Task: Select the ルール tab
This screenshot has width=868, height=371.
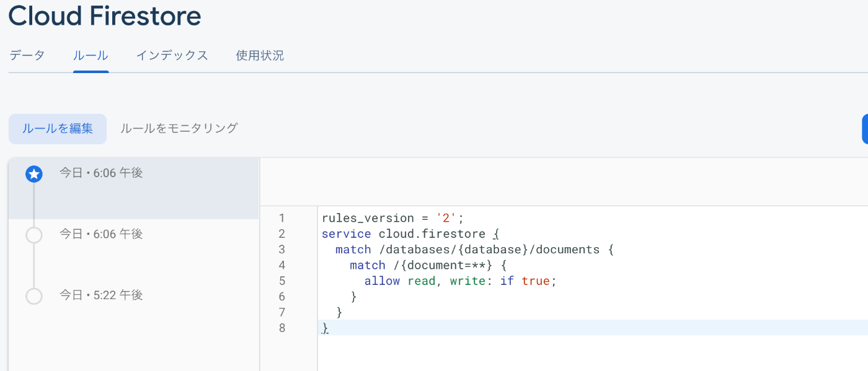Action: coord(91,55)
